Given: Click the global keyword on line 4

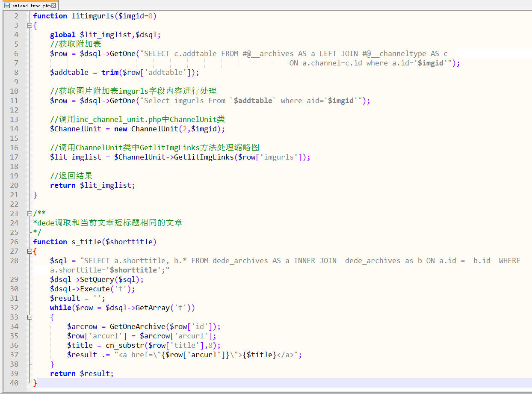Looking at the screenshot, I should (x=62, y=35).
